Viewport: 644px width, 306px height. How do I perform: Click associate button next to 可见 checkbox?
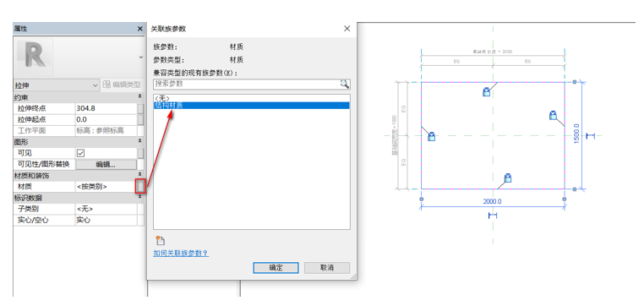pyautogui.click(x=140, y=153)
